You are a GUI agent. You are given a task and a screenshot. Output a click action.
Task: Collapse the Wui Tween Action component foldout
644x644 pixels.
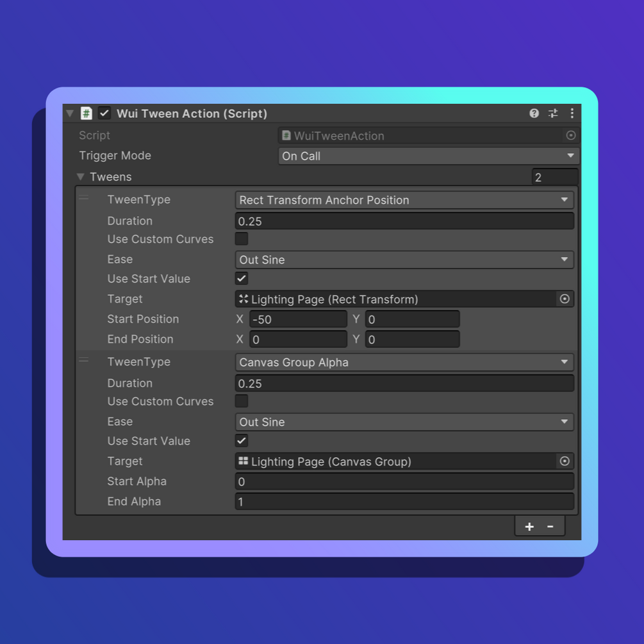70,113
